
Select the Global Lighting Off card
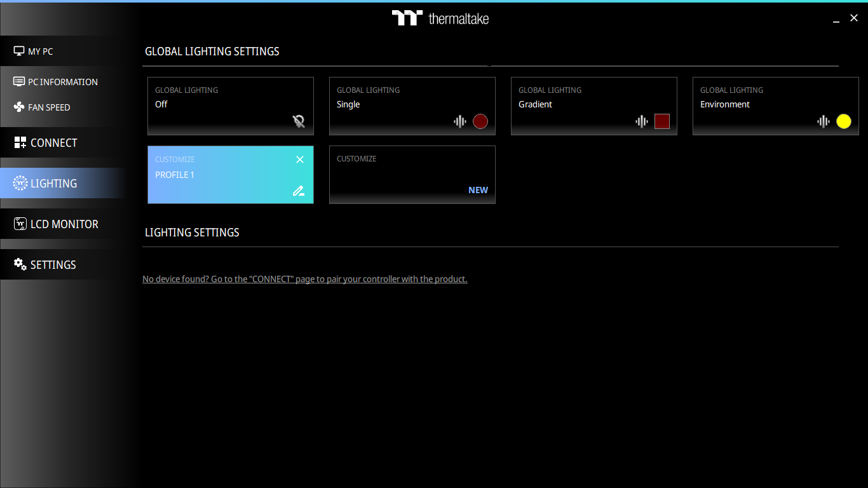[231, 106]
